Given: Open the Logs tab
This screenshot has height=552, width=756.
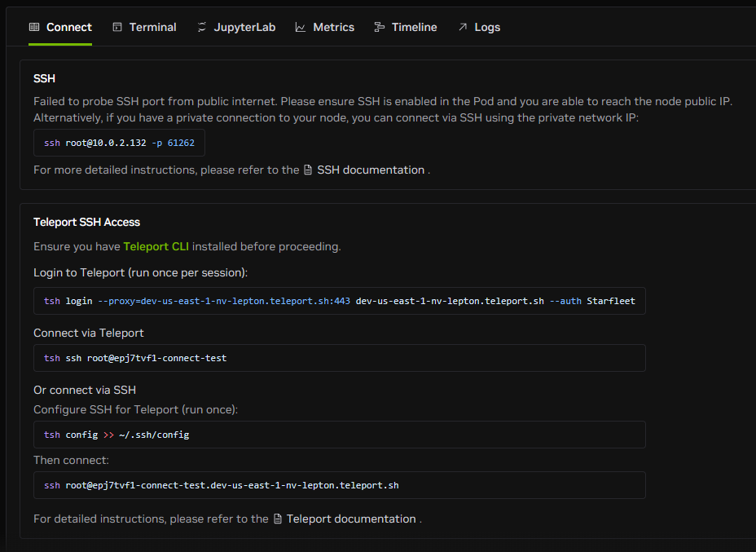Looking at the screenshot, I should click(x=487, y=27).
